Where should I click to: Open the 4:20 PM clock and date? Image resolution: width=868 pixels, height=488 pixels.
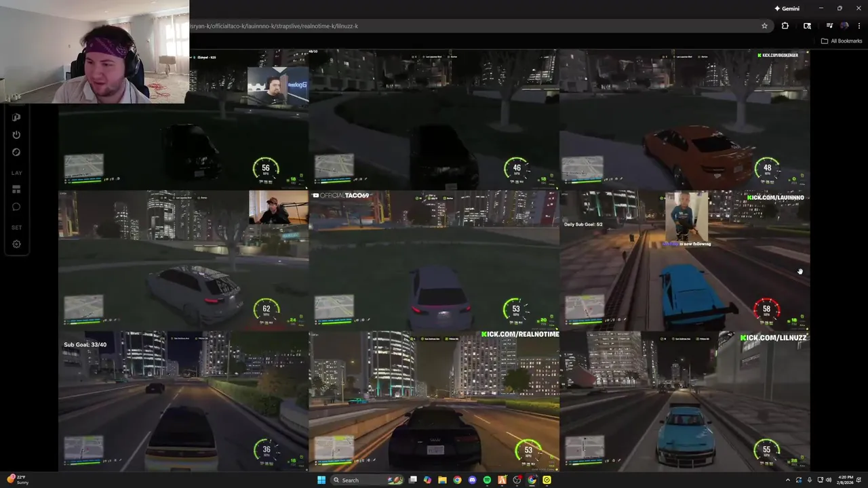tap(845, 480)
